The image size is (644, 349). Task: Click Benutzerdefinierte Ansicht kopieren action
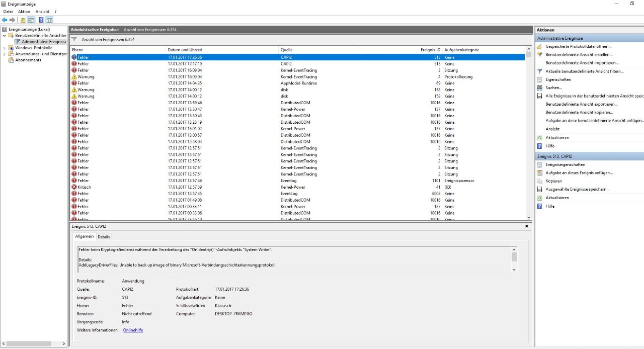(x=580, y=113)
